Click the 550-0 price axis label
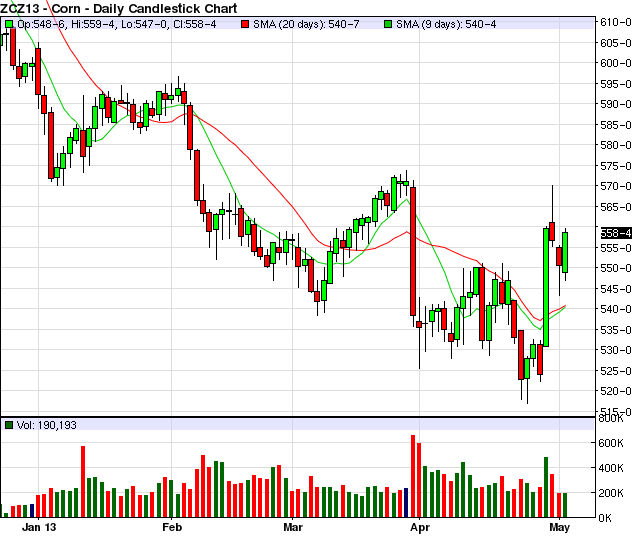Image resolution: width=640 pixels, height=536 pixels. [616, 268]
